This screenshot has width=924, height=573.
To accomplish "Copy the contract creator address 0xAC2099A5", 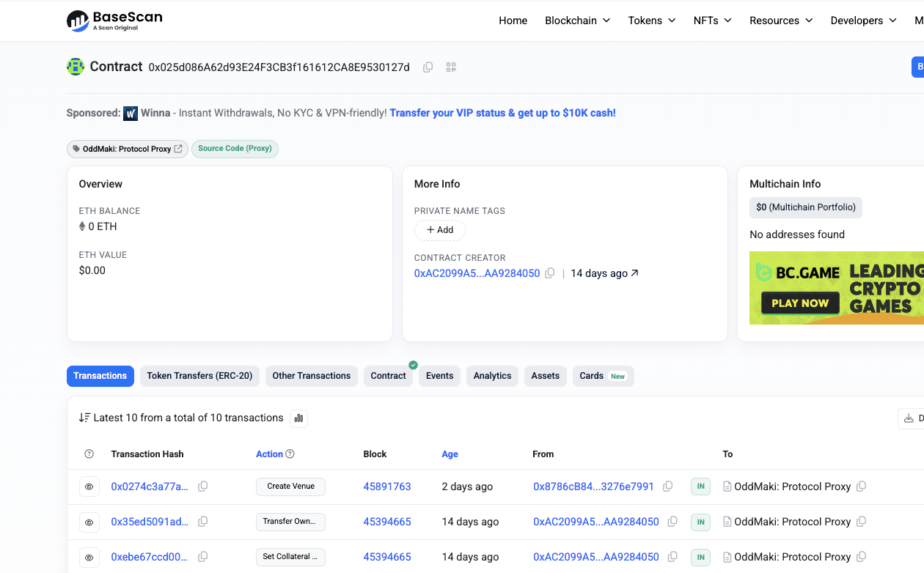I will click(x=549, y=273).
